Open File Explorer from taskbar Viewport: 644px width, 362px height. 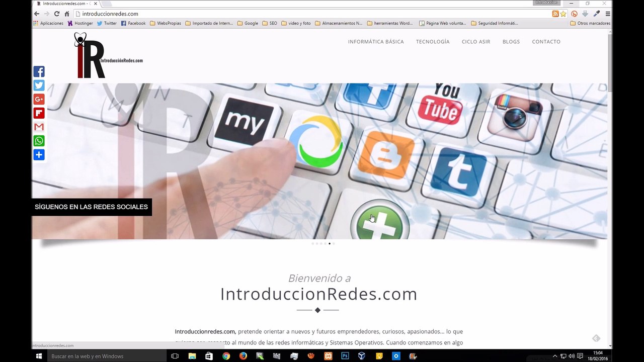click(192, 356)
